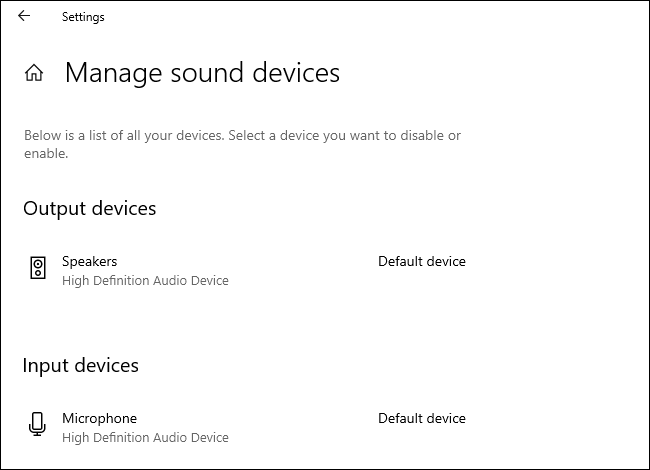The height and width of the screenshot is (470, 650).
Task: Go to Settings home via house icon
Action: point(34,73)
